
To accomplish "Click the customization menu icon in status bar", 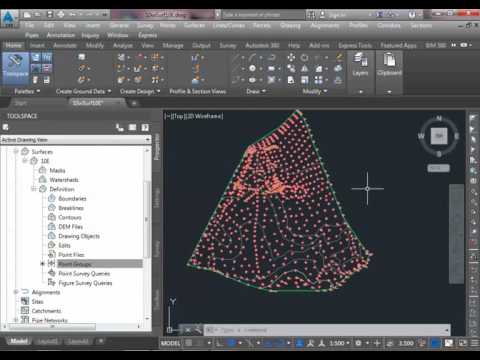I will [474, 343].
